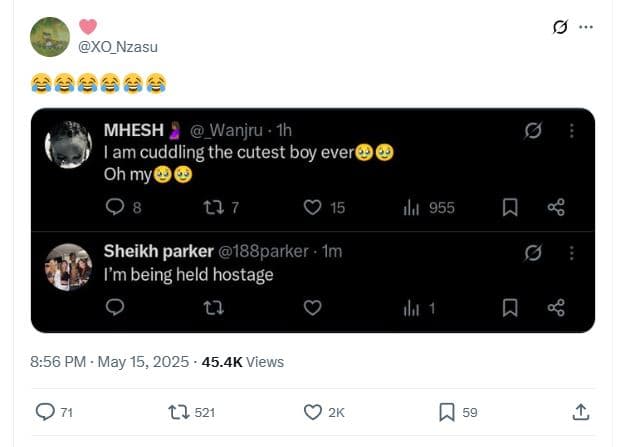The height and width of the screenshot is (447, 620).
Task: Open more options on Sheikh parker's reply
Action: tap(571, 251)
